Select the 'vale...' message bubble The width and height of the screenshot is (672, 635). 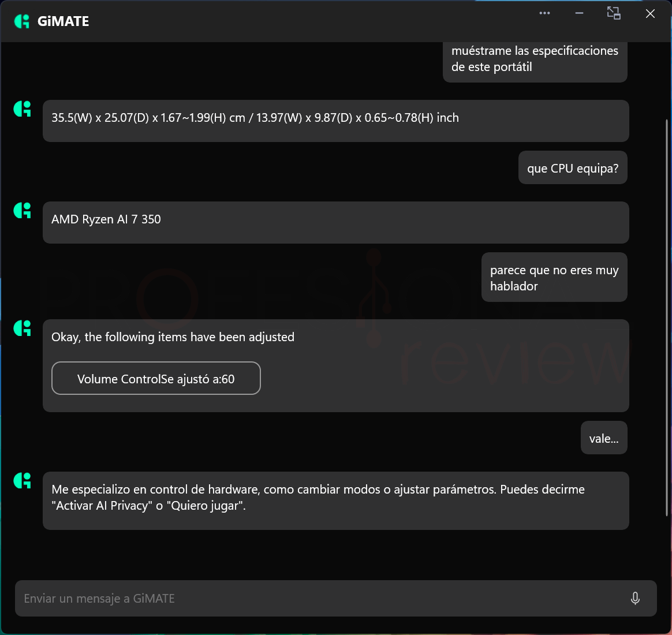point(604,438)
